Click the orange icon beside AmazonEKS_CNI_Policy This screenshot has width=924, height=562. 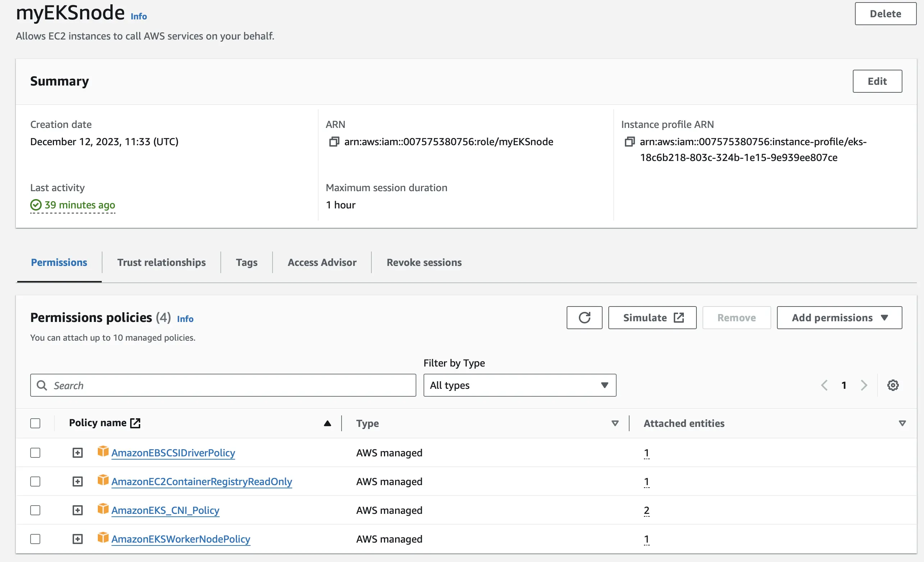(x=103, y=509)
